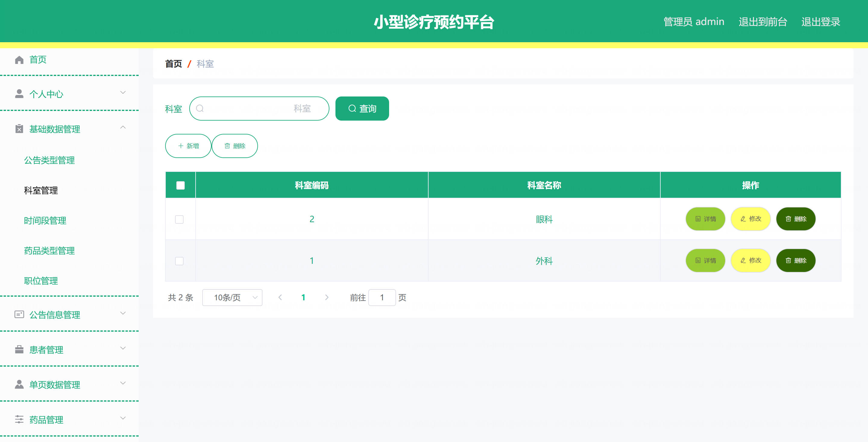The image size is (868, 442).
Task: Expand the 个人中心 menu chevron
Action: coord(123,92)
